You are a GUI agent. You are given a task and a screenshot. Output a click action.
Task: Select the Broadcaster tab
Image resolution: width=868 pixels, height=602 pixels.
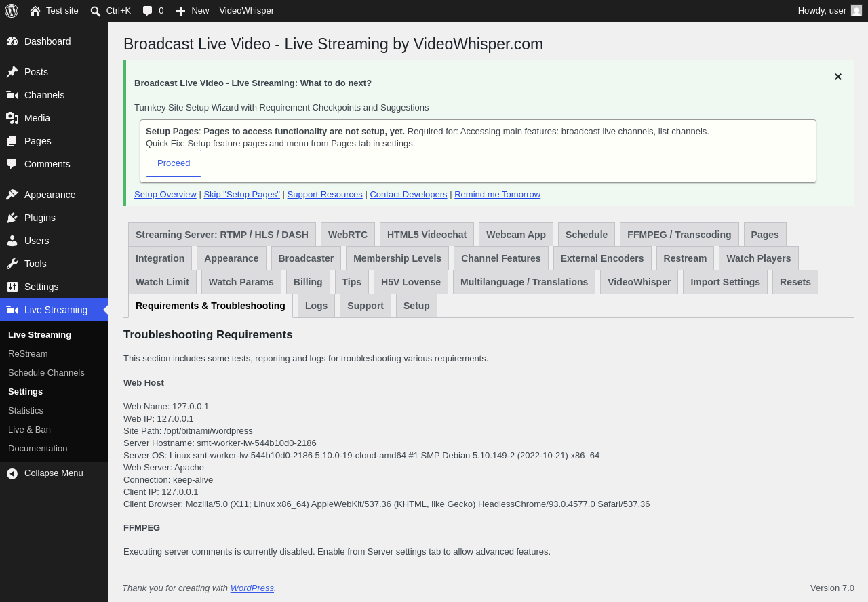tap(306, 258)
